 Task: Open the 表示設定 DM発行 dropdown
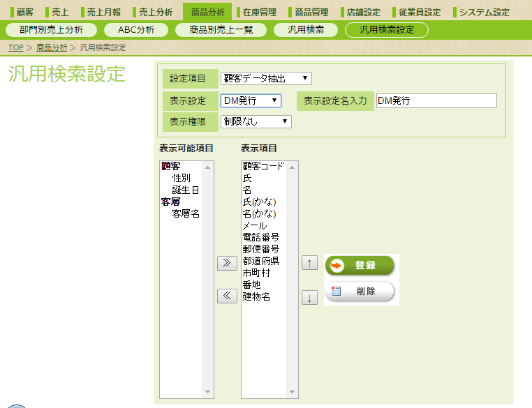(x=251, y=100)
